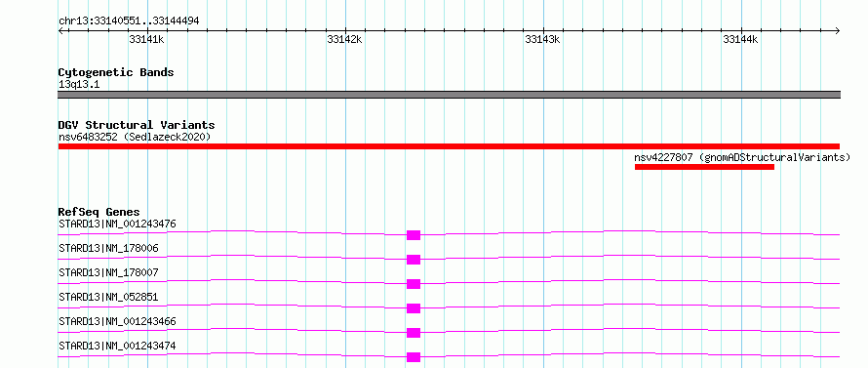Click the 13q13.1 band label
This screenshot has height=368, width=868.
[79, 84]
